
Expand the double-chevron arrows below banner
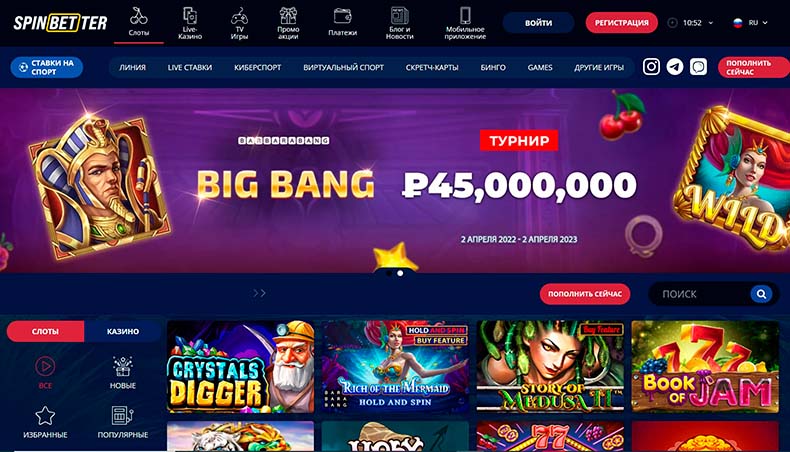(x=259, y=293)
